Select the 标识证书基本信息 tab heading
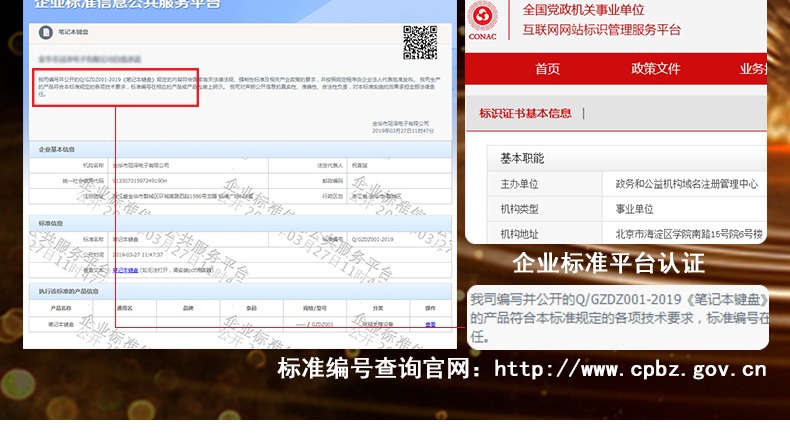This screenshot has width=790, height=436. point(525,113)
